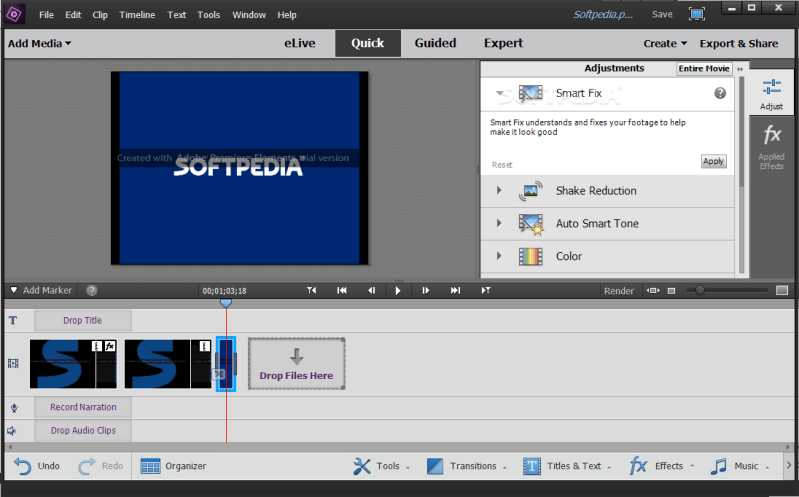This screenshot has height=497, width=799.
Task: Click the Drop Files Here area
Action: tap(297, 364)
